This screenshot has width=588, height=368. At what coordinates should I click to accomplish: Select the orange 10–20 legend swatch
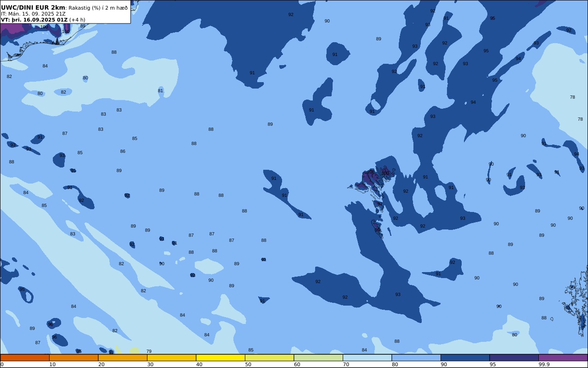point(73,357)
